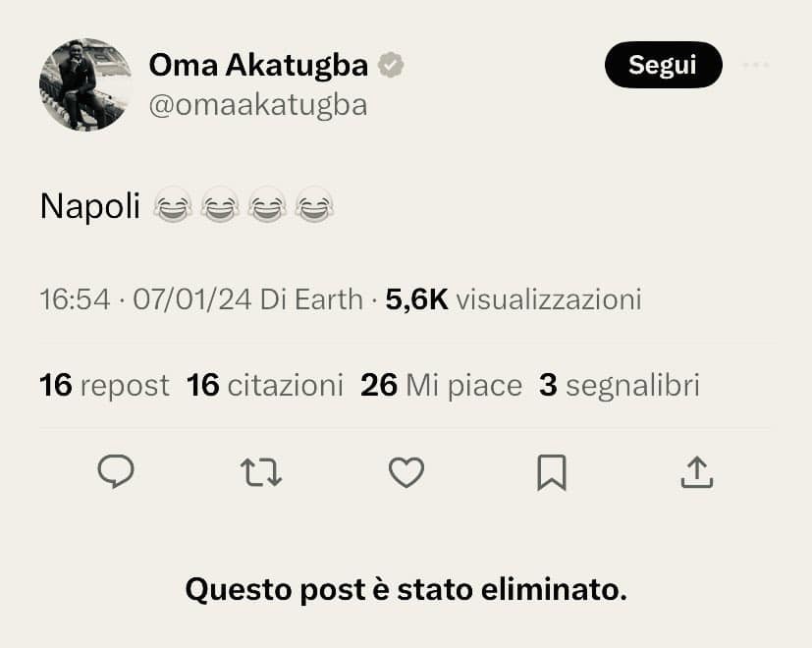Open the @omaakatugba handle link
The height and width of the screenshot is (648, 812).
point(257,105)
